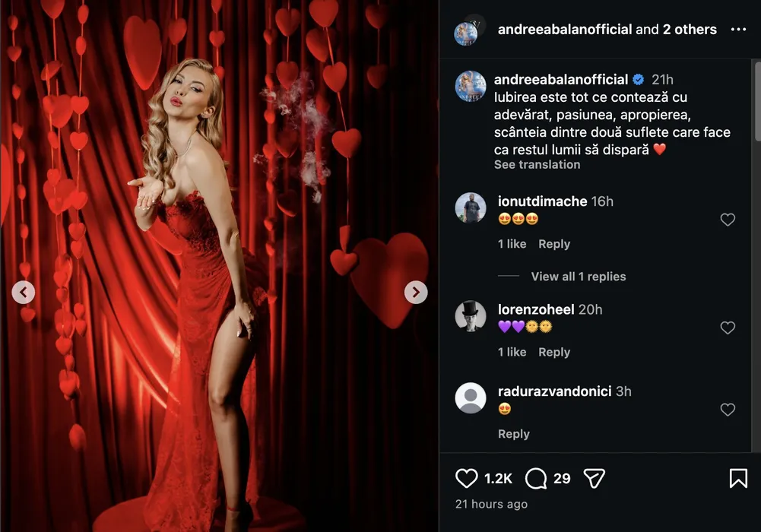Expand View all 1 replies
The image size is (761, 532).
pos(578,277)
